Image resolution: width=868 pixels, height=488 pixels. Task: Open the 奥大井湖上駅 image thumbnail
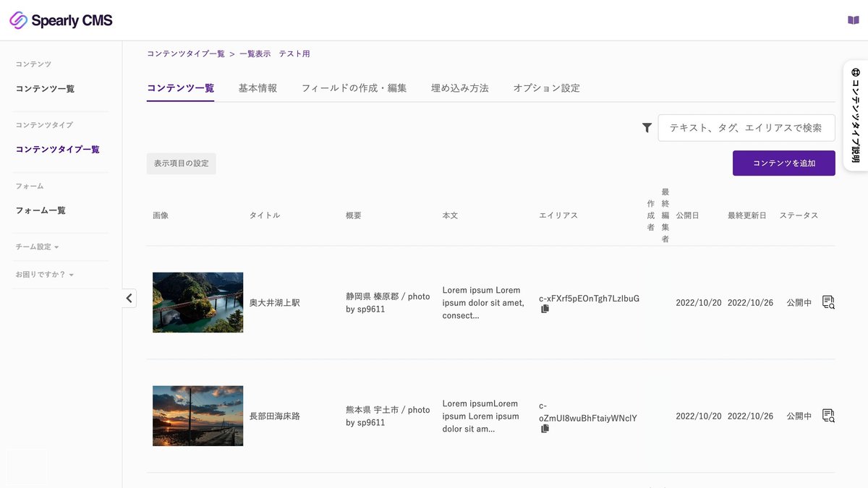pyautogui.click(x=197, y=302)
